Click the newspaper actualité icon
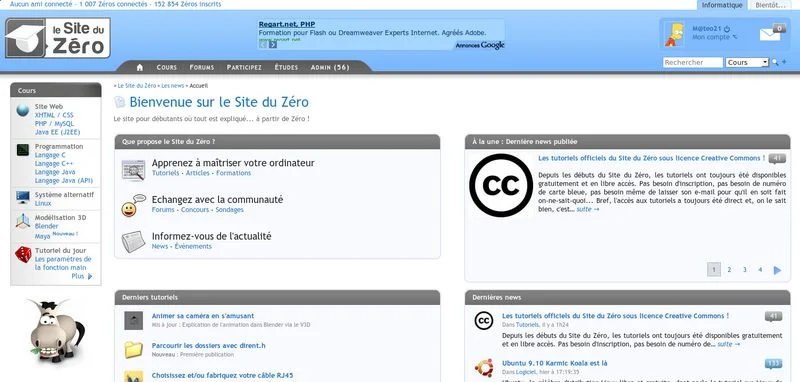Image resolution: width=800 pixels, height=382 pixels. pos(134,241)
